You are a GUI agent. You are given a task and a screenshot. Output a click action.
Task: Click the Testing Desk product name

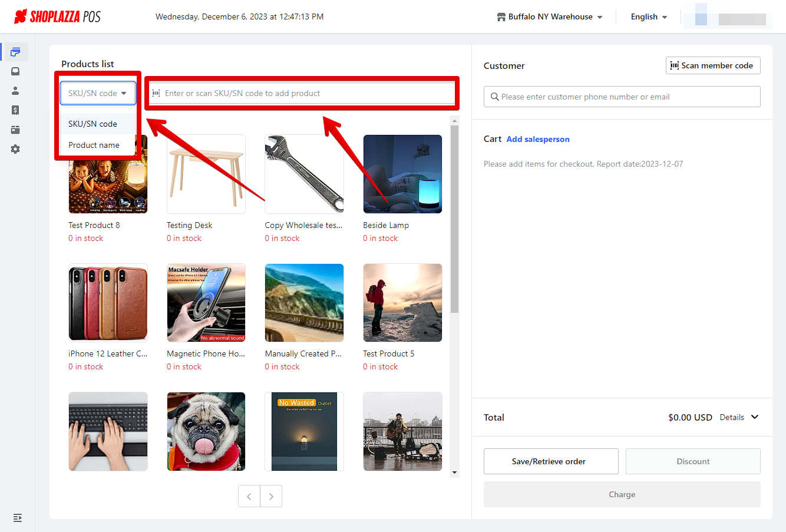[x=190, y=225]
